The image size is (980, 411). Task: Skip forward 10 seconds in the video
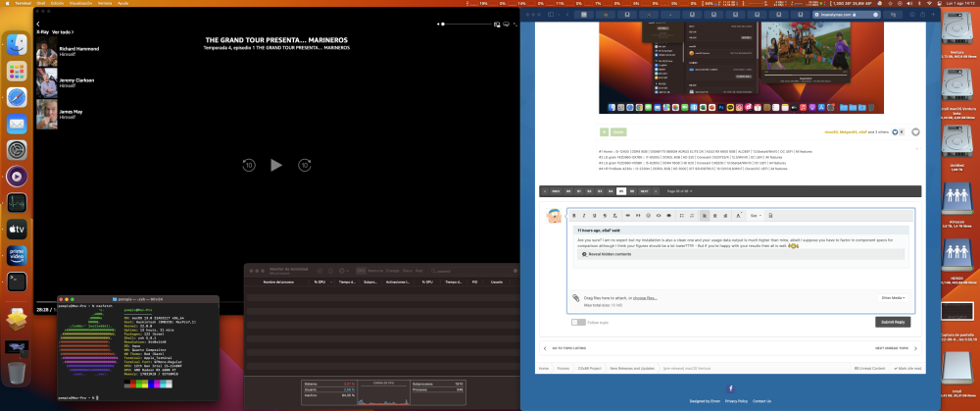(305, 165)
